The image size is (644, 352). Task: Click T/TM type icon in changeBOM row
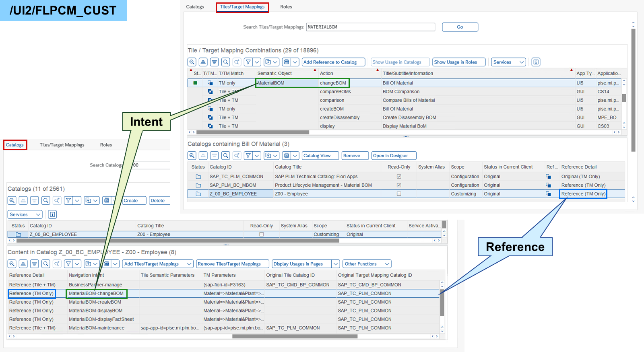point(210,83)
